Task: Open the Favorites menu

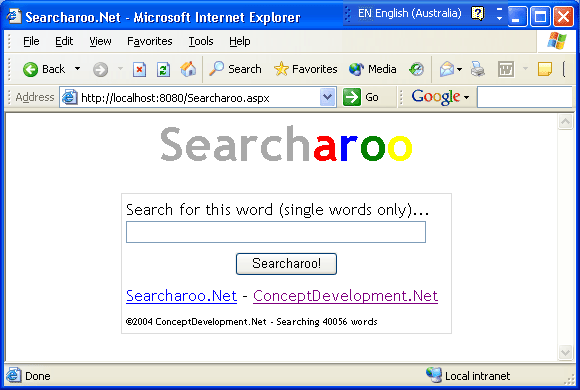Action: point(150,41)
